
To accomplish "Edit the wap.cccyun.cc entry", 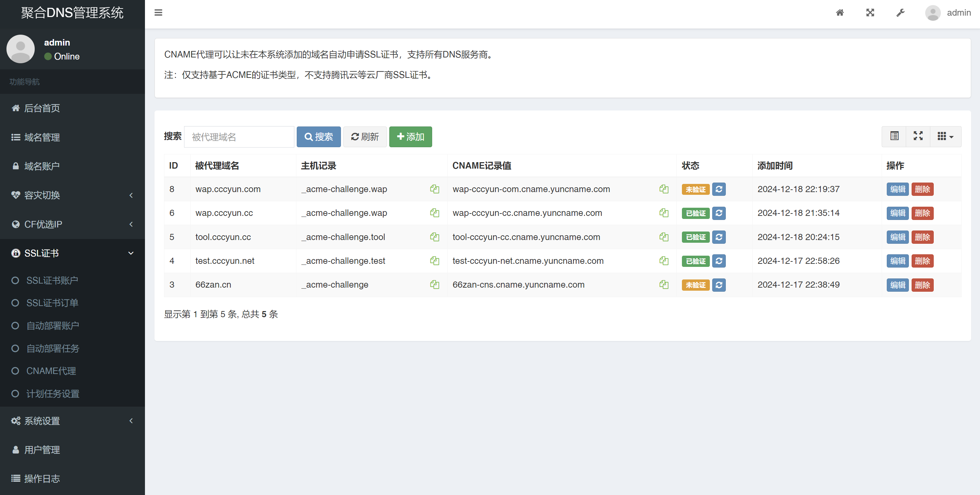I will (x=897, y=213).
